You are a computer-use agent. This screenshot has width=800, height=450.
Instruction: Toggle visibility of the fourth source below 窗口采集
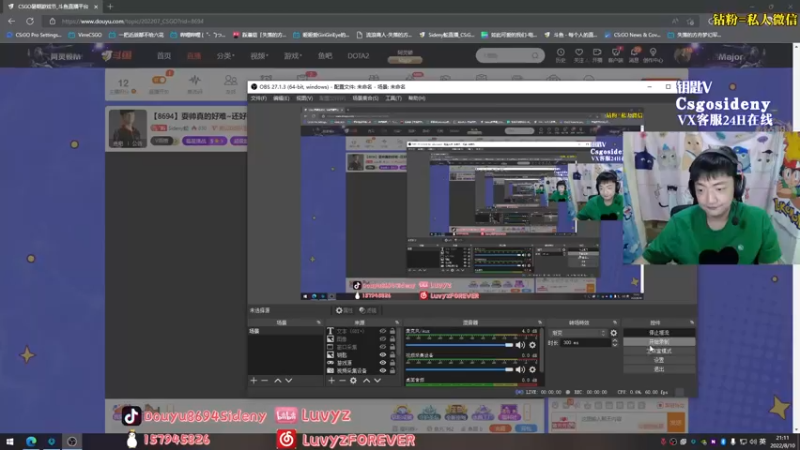383,355
